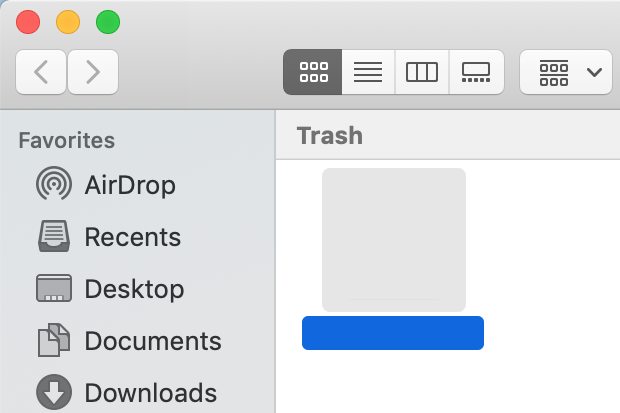Click the Trash location header
This screenshot has height=413, width=620.
click(x=330, y=135)
